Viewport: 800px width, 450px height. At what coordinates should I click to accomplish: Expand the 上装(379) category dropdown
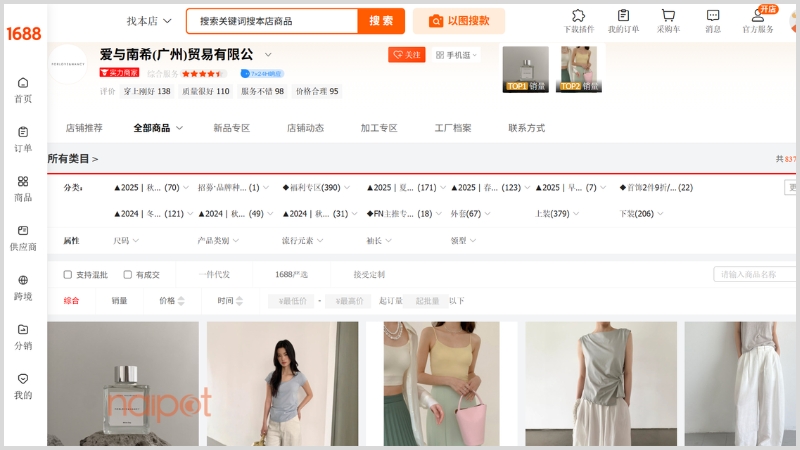click(557, 214)
